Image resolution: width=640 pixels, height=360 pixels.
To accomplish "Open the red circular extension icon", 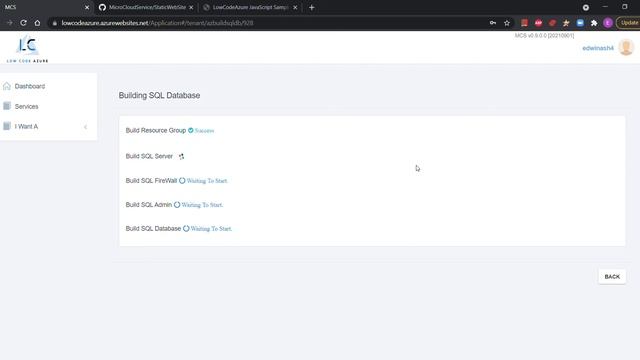I will tap(552, 23).
